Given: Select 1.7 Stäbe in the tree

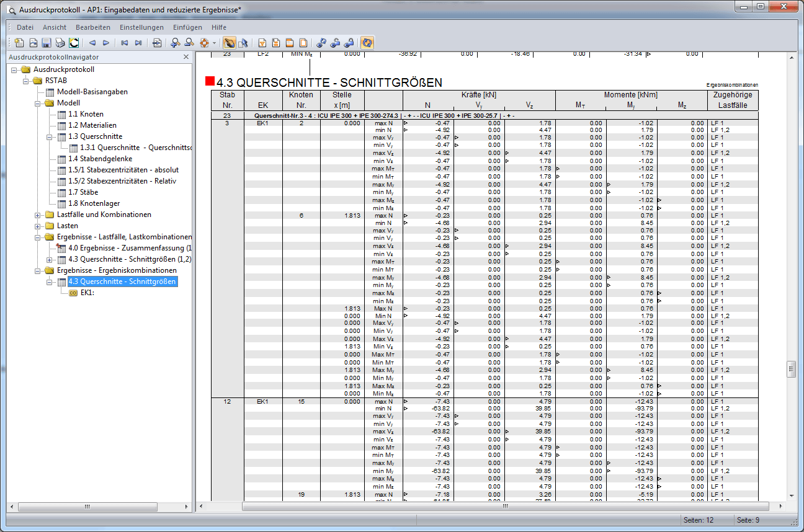Looking at the screenshot, I should coord(83,192).
